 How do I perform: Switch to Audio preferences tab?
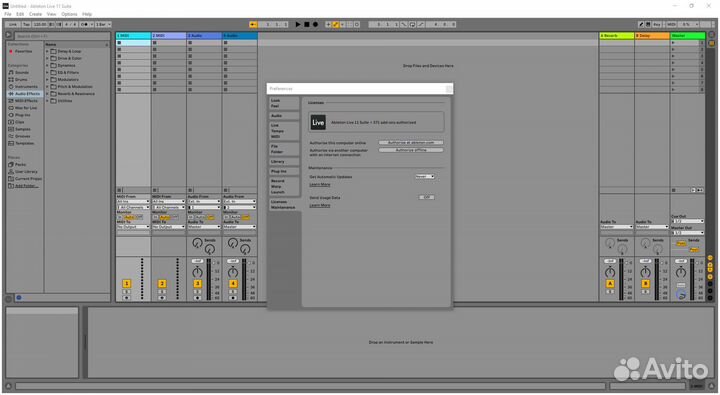(284, 116)
